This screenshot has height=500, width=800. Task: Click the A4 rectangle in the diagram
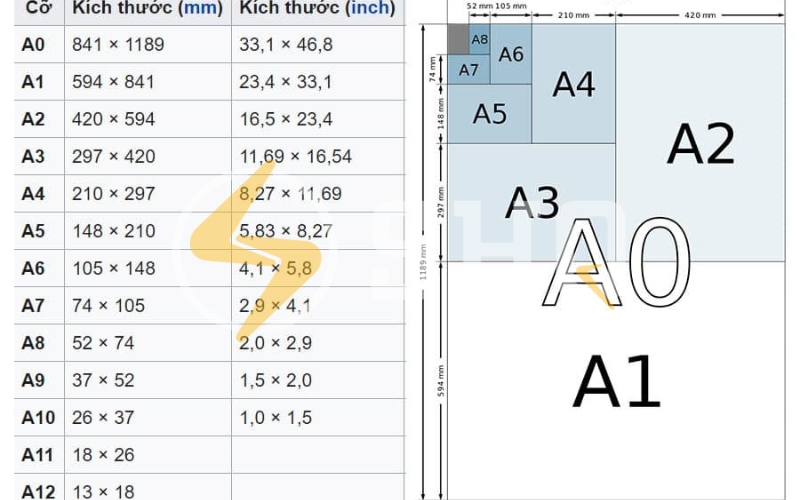[574, 84]
